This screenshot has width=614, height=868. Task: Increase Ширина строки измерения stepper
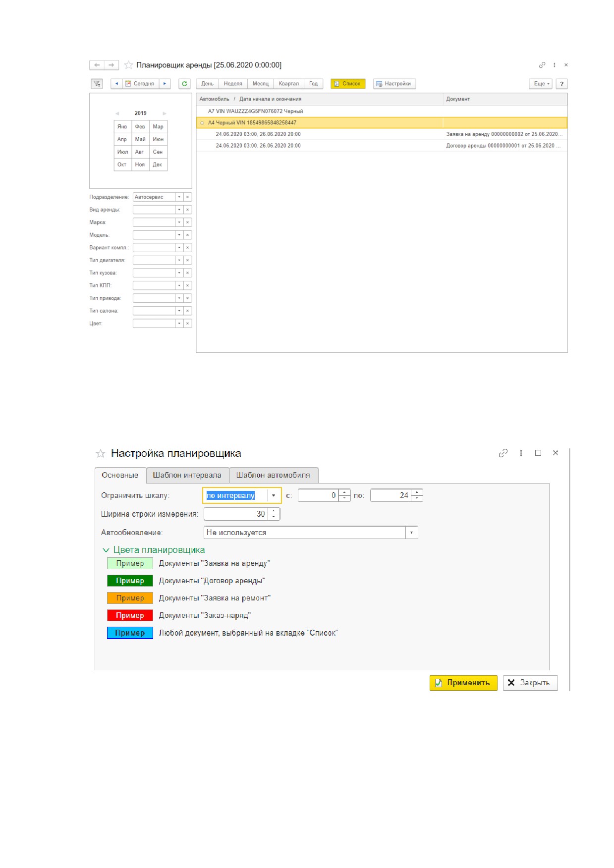click(x=274, y=511)
